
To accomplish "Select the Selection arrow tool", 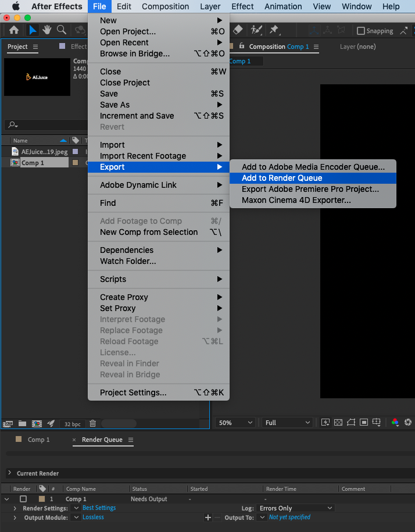I will 33,30.
